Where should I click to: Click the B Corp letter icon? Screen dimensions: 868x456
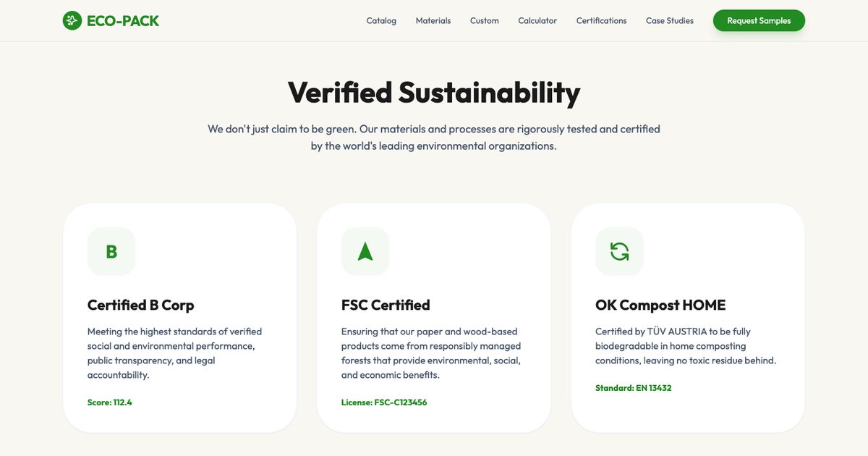(111, 251)
